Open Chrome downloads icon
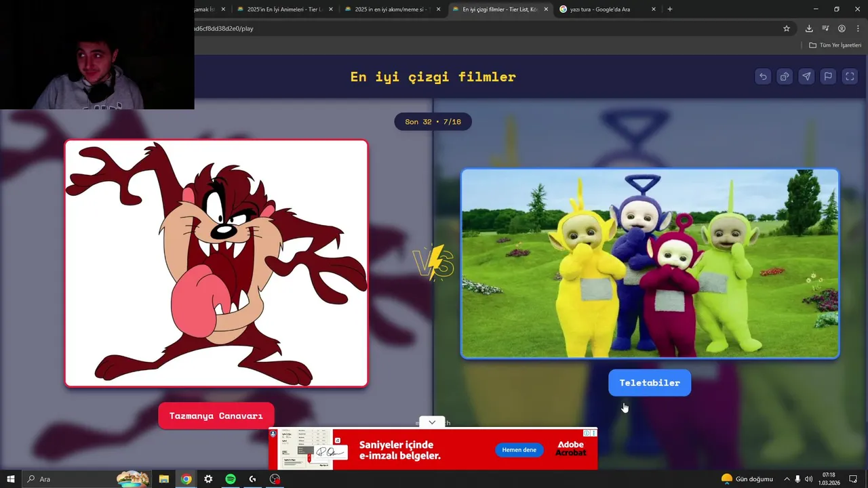Image resolution: width=868 pixels, height=488 pixels. tap(809, 28)
